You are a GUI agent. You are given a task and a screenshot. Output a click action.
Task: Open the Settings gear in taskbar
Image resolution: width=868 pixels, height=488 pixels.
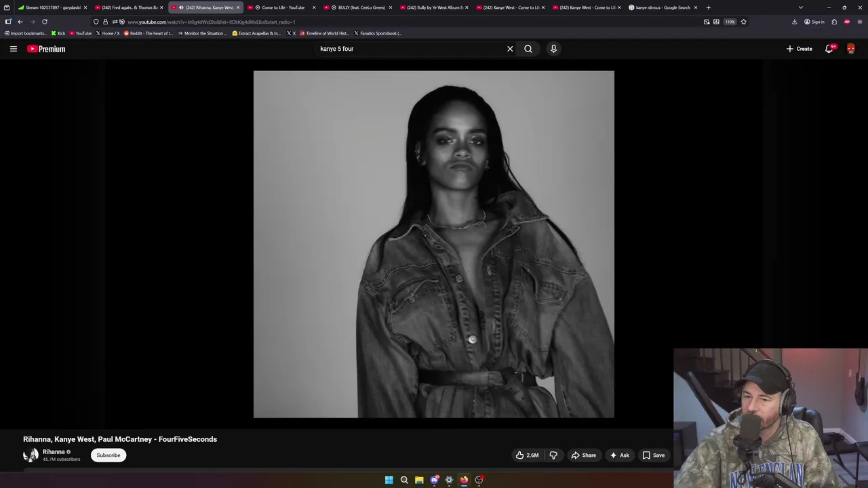[x=449, y=480]
